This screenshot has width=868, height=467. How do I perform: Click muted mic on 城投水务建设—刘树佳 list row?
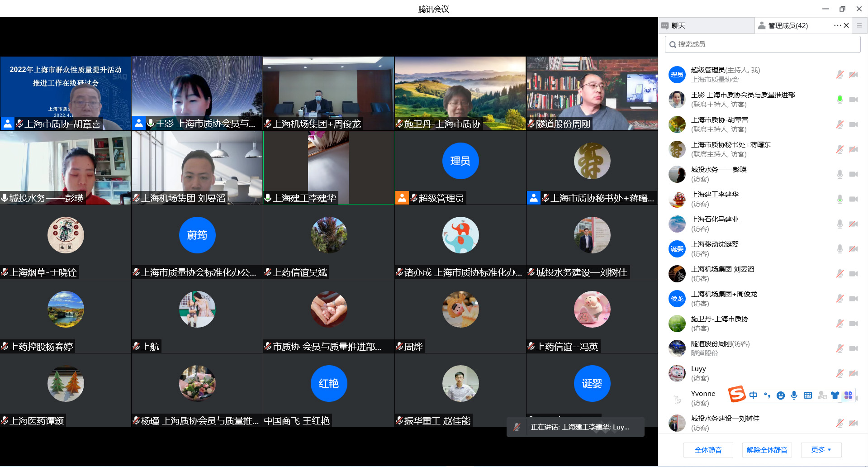840,423
